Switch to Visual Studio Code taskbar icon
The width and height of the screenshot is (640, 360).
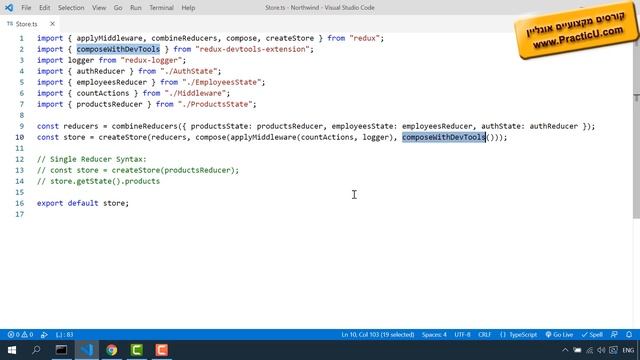[x=87, y=350]
